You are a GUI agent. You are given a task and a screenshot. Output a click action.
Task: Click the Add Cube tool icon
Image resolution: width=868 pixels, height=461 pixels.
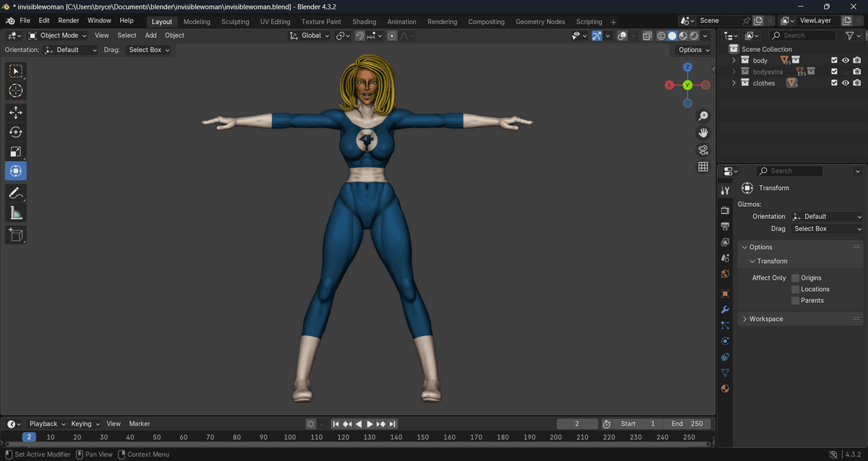[15, 234]
